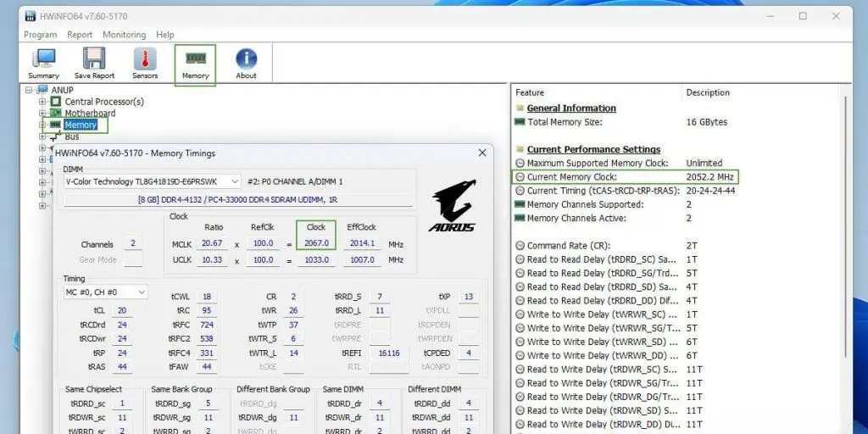
Task: Click the tWTR_L value 14
Action: (293, 353)
